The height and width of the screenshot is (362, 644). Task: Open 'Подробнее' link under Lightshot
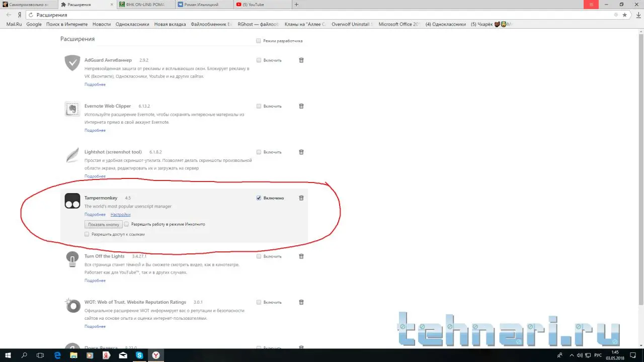(x=95, y=176)
